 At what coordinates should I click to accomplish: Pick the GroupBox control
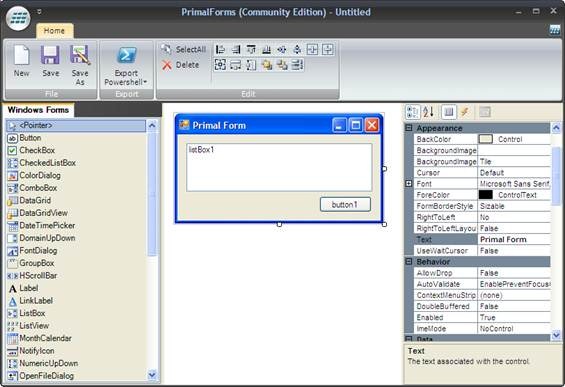coord(76,263)
